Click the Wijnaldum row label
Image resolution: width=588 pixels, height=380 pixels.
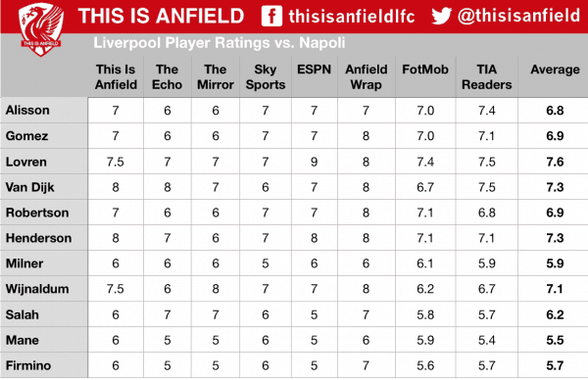(x=37, y=289)
